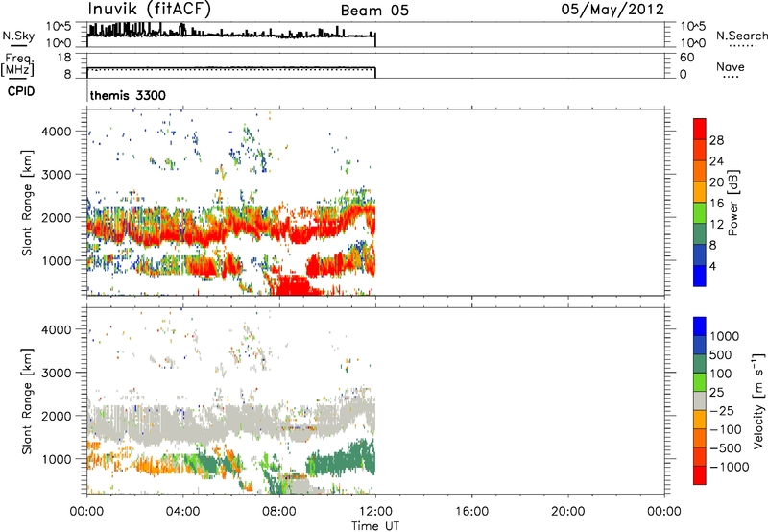Click the 'Beam 05' label

click(374, 11)
